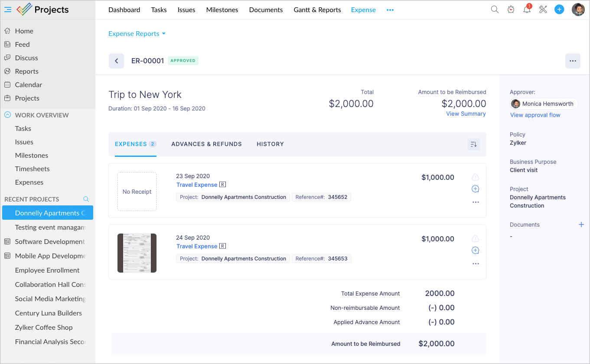Select Gantt & Reports in top menu
This screenshot has height=364, width=590.
[317, 10]
